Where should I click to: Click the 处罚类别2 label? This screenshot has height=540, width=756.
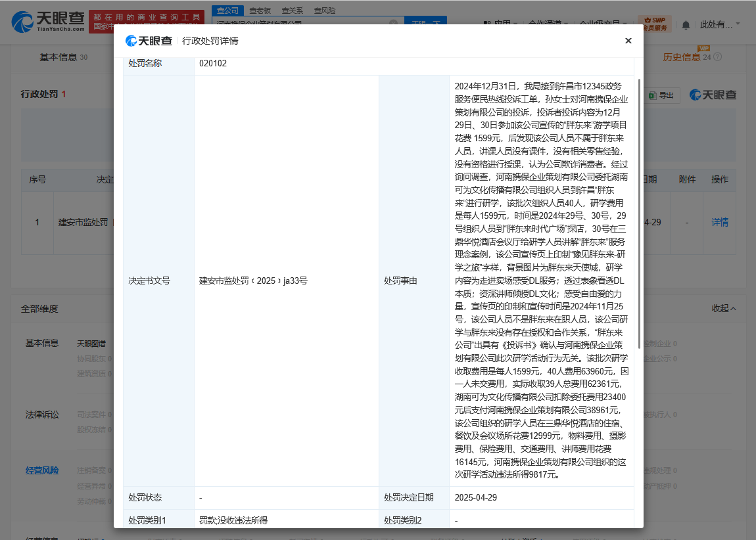tap(402, 520)
